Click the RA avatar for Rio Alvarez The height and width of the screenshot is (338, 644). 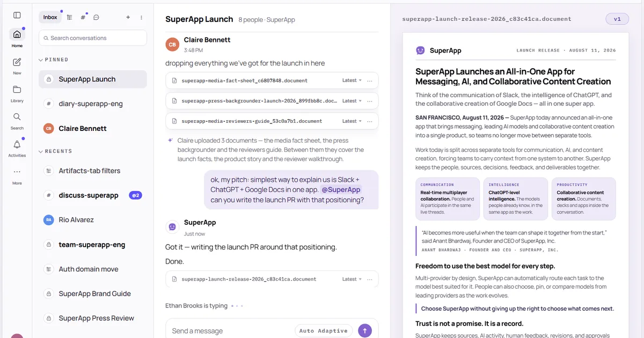(x=49, y=219)
